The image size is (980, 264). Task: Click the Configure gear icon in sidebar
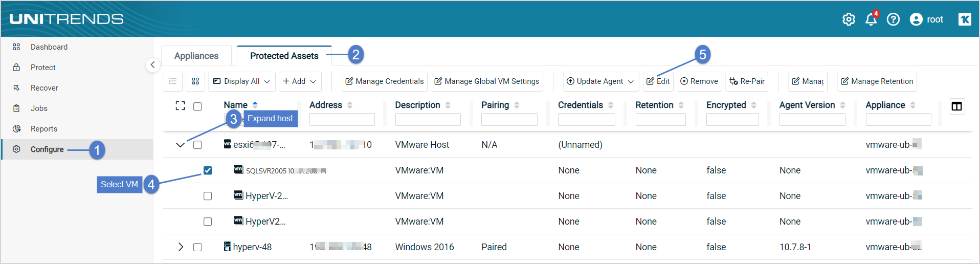(16, 149)
